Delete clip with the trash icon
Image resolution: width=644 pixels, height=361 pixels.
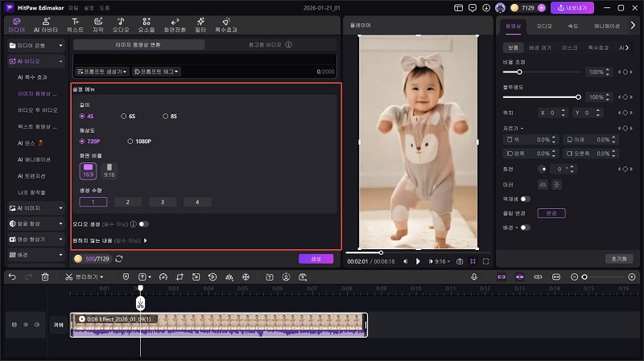45,277
